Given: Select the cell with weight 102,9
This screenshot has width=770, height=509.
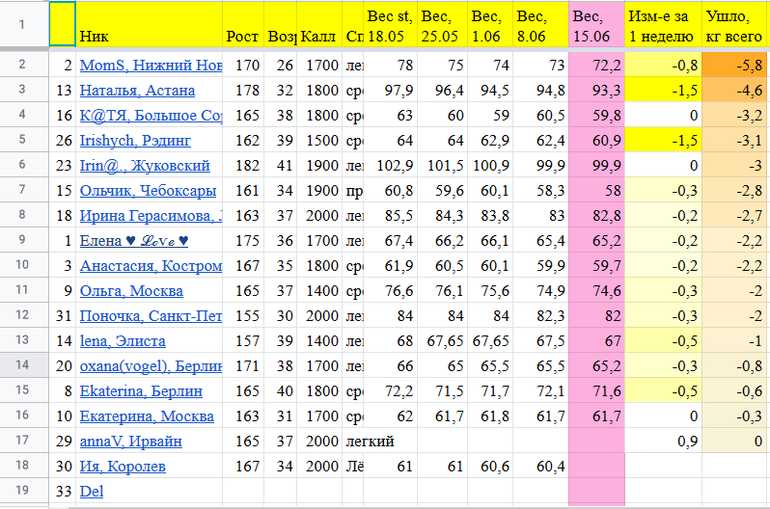Looking at the screenshot, I should click(x=390, y=166).
